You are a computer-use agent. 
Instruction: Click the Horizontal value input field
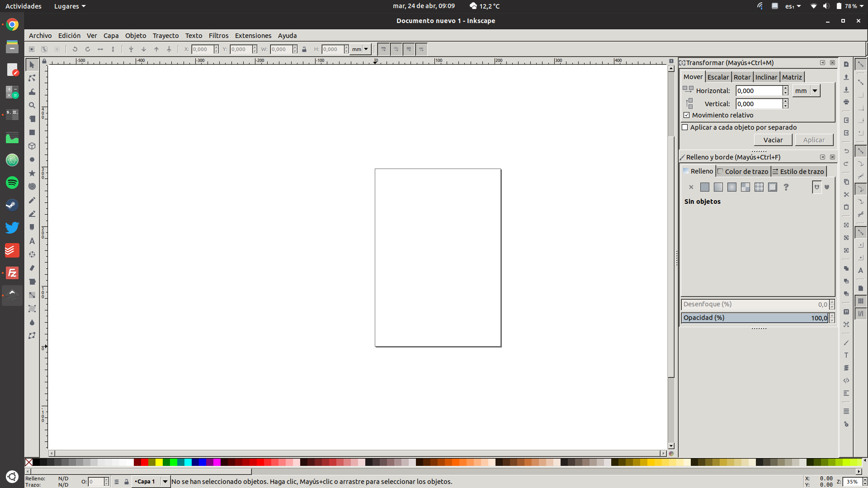coord(759,91)
